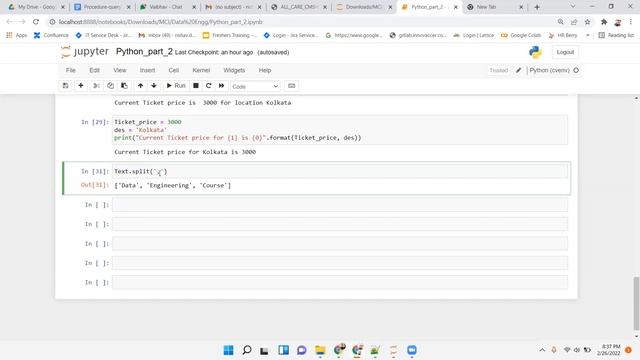Open the Windows Start menu
640x360 pixels.
pos(229,350)
